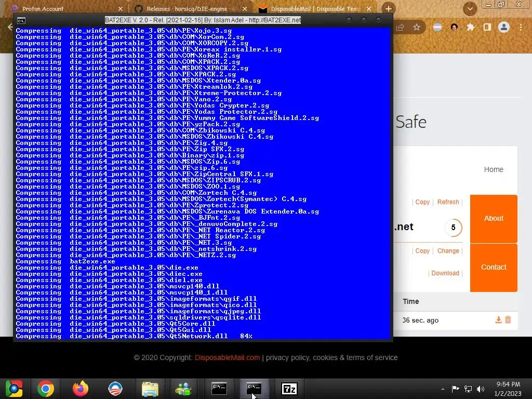Open the volume speaker tray icon
Screen dimensions: 532x399
pos(481,389)
